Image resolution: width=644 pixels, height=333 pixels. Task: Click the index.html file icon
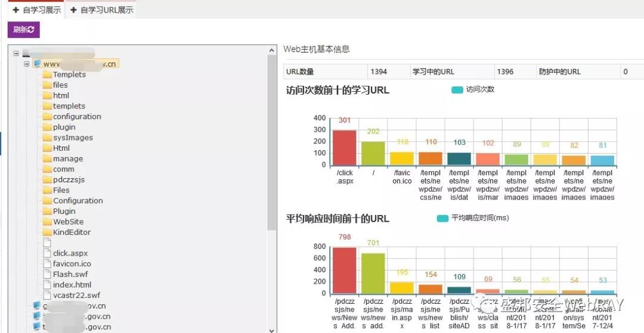pyautogui.click(x=47, y=285)
